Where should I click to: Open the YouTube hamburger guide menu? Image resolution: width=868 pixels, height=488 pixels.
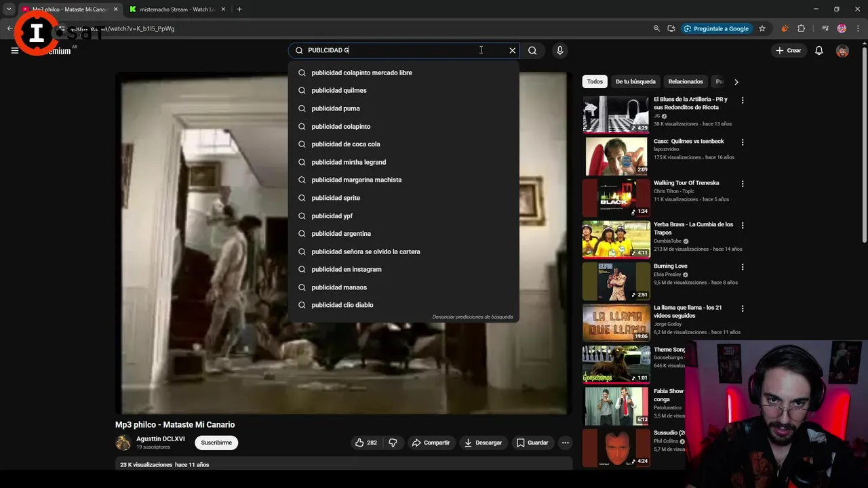(14, 50)
